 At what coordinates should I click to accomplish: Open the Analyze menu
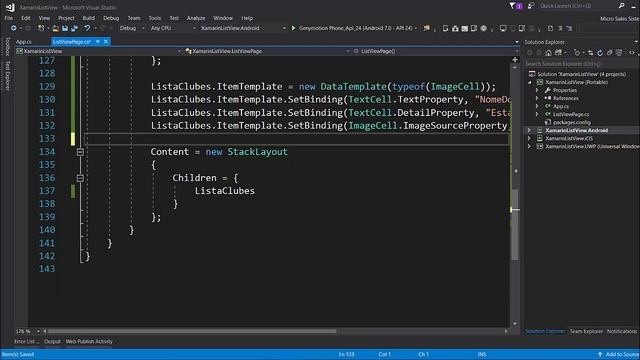click(196, 18)
